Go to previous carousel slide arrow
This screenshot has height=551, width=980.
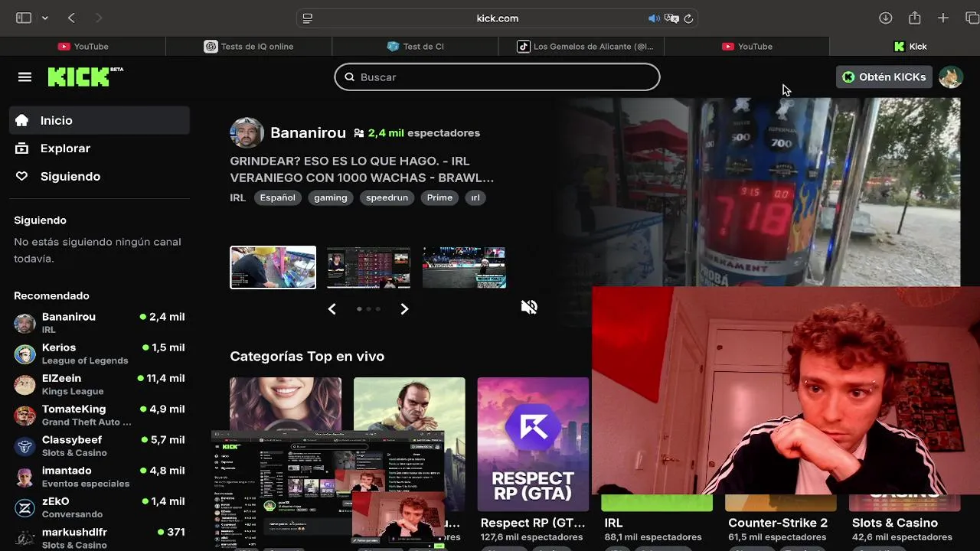tap(332, 309)
